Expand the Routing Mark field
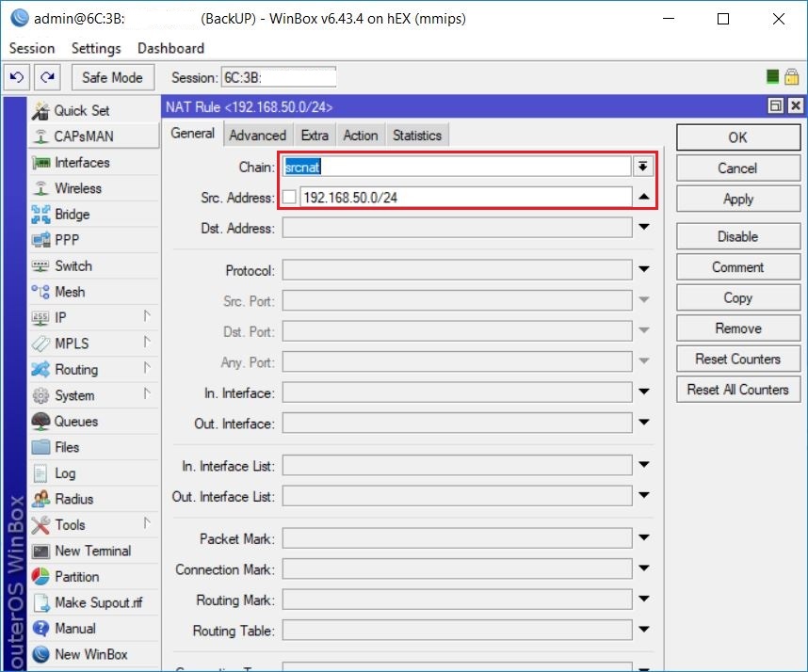 (x=644, y=599)
